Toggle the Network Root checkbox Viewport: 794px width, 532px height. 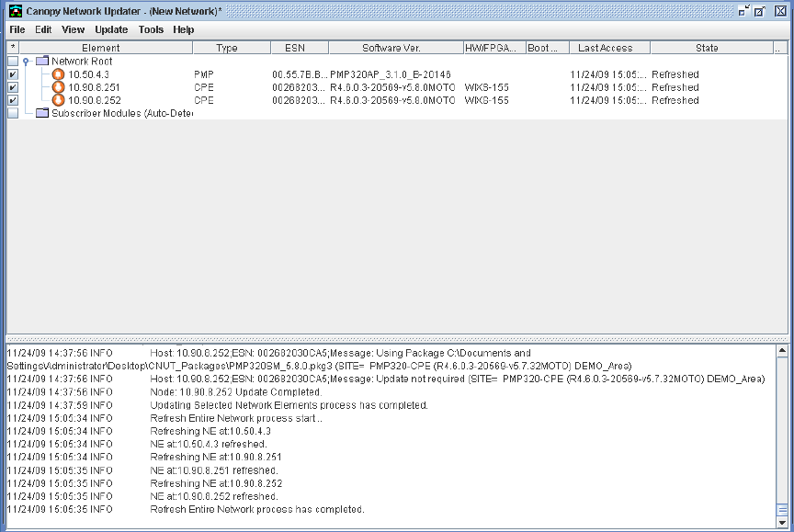click(13, 62)
